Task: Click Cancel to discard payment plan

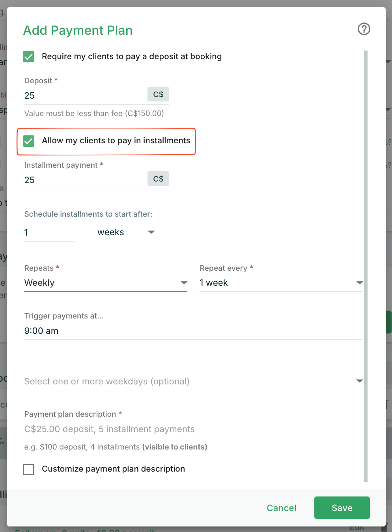Action: tap(281, 508)
